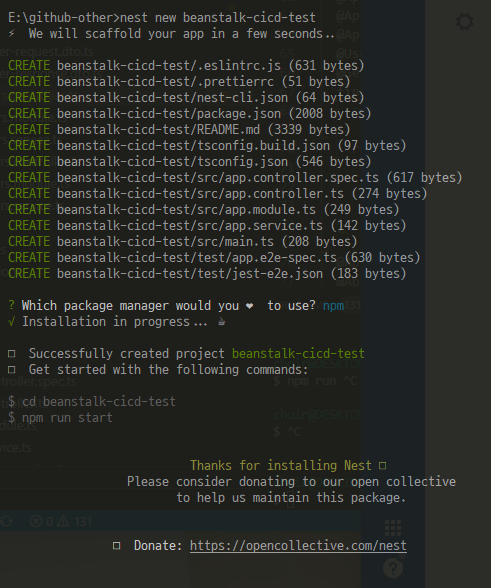Select the 'nest-cli.json (64 bytes)' line
Image resolution: width=491 pixels, height=588 pixels.
[186, 98]
